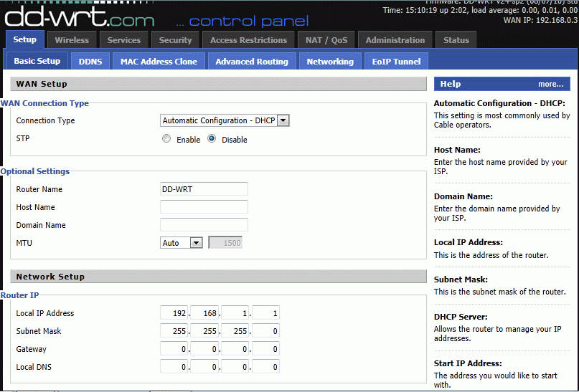Open the Help more... link
Image resolution: width=579 pixels, height=392 pixels.
(550, 84)
